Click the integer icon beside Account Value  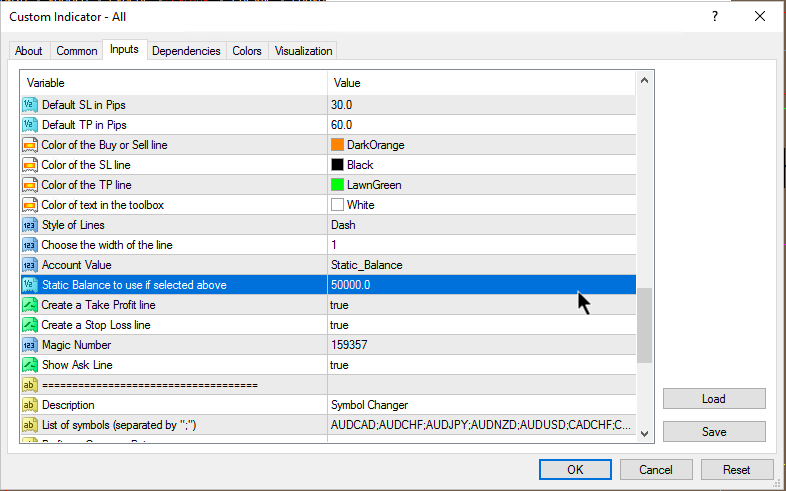(x=30, y=265)
